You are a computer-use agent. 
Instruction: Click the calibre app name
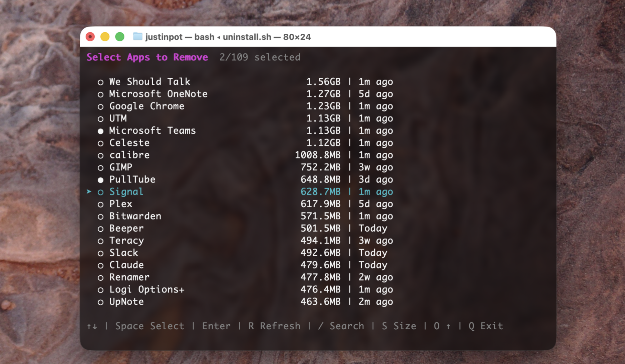pyautogui.click(x=129, y=155)
